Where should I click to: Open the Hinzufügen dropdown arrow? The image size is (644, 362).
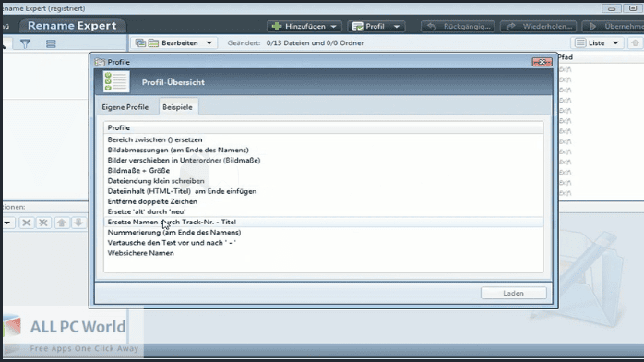[x=333, y=26]
